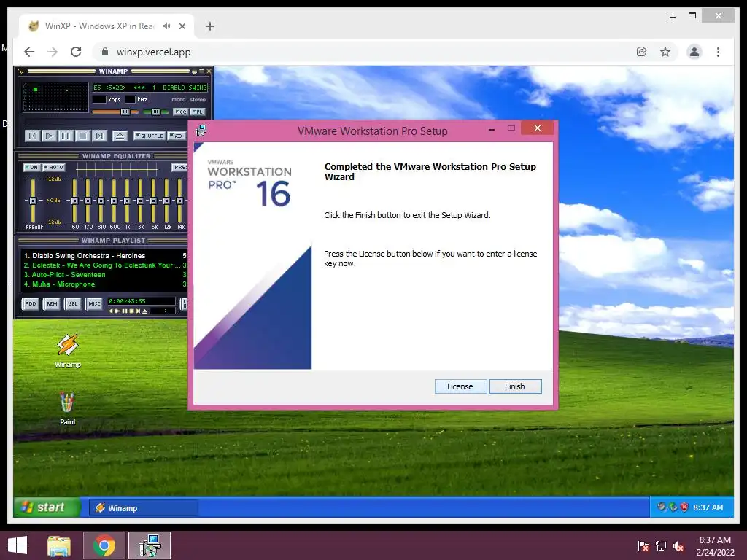Screen dimensions: 747x560
Task: Click the 310 Hz equalizer band slider
Action: 101,201
